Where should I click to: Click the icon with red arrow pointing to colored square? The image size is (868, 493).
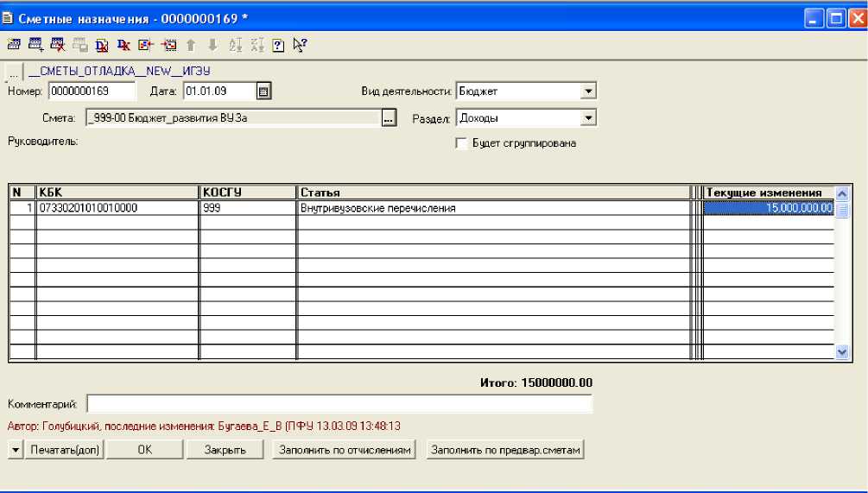point(146,45)
